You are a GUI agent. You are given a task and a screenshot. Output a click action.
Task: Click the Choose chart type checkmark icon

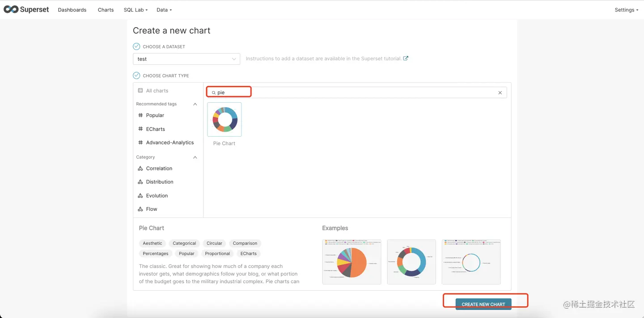click(136, 75)
